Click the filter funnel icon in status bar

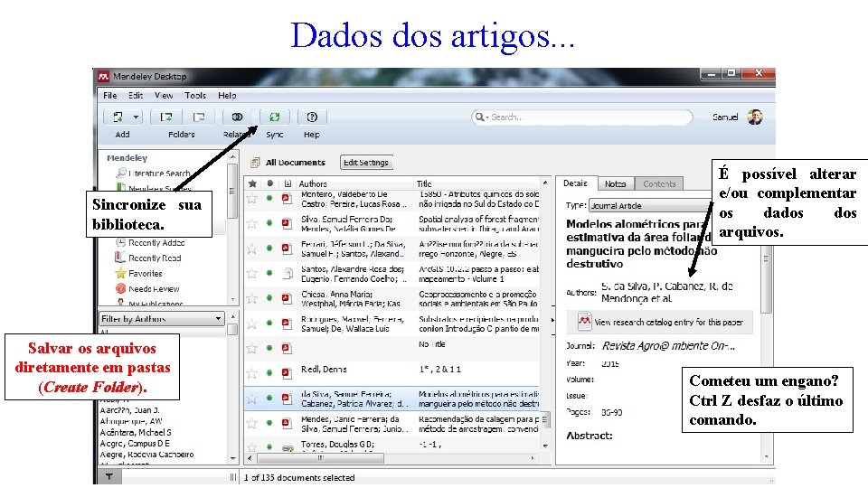109,476
